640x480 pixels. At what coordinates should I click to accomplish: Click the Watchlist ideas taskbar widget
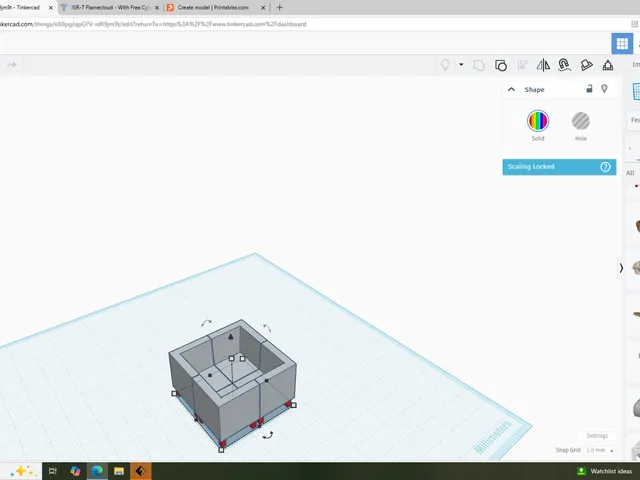pyautogui.click(x=606, y=471)
